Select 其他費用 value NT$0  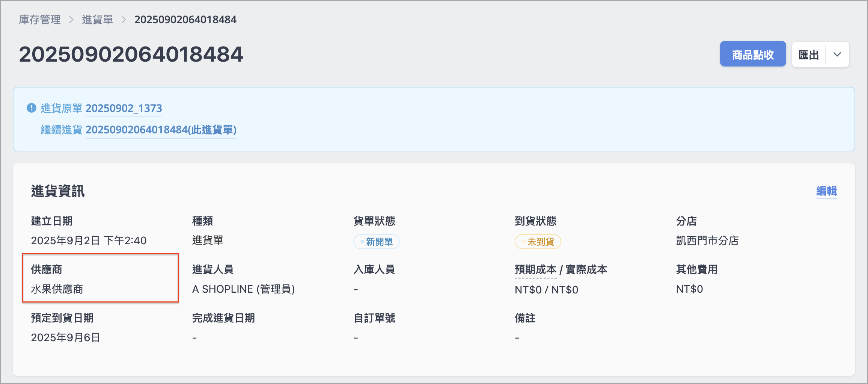click(689, 289)
